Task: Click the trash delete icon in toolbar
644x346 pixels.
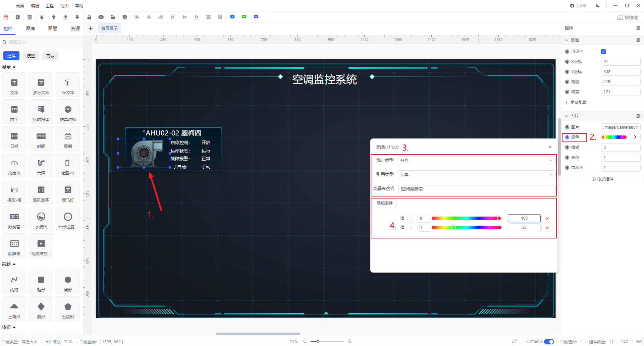Action: coord(30,17)
